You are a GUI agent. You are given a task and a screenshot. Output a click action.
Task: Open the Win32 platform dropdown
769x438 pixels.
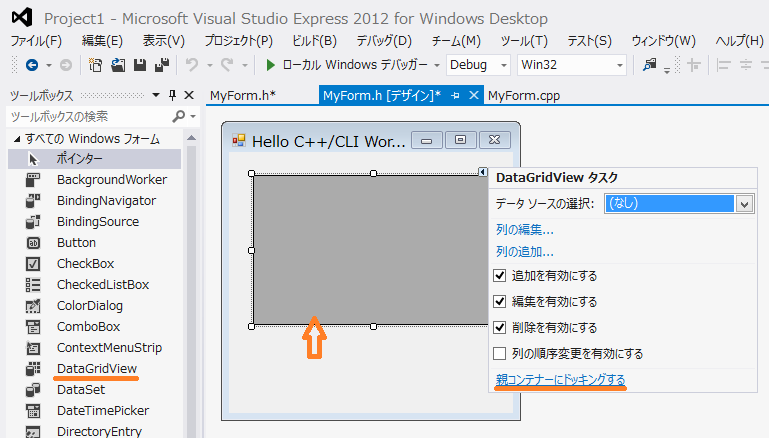click(x=619, y=65)
